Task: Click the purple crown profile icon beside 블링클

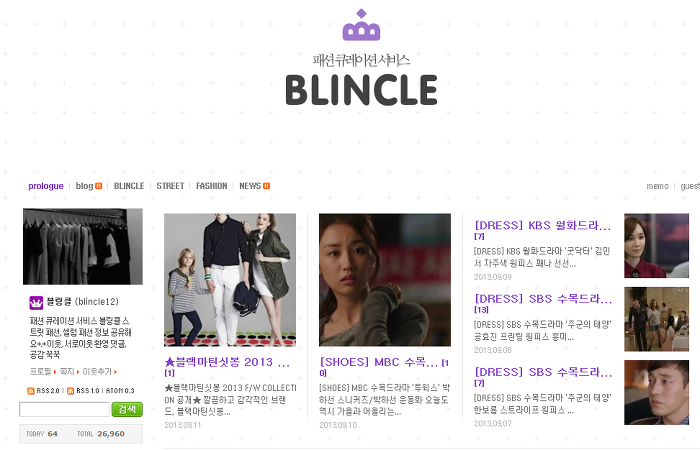Action: (x=36, y=303)
